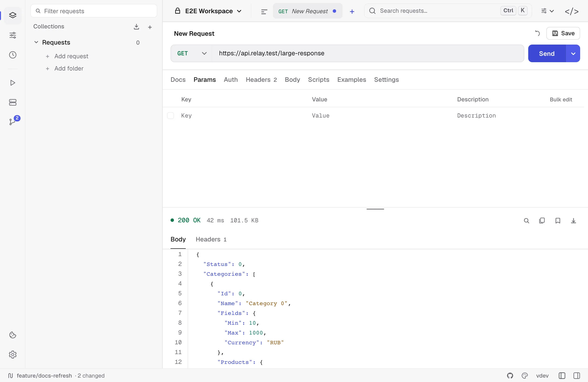Click the GitHub icon in status bar

coord(510,376)
